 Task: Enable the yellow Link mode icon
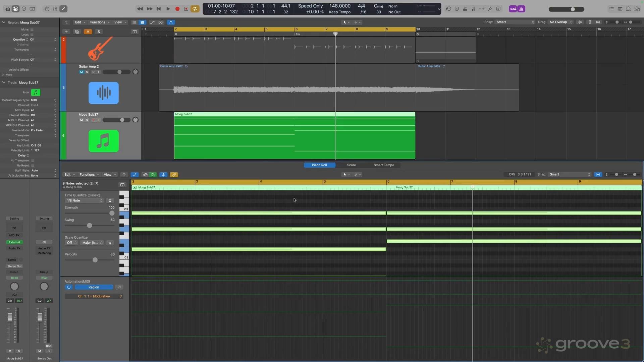pyautogui.click(x=174, y=175)
